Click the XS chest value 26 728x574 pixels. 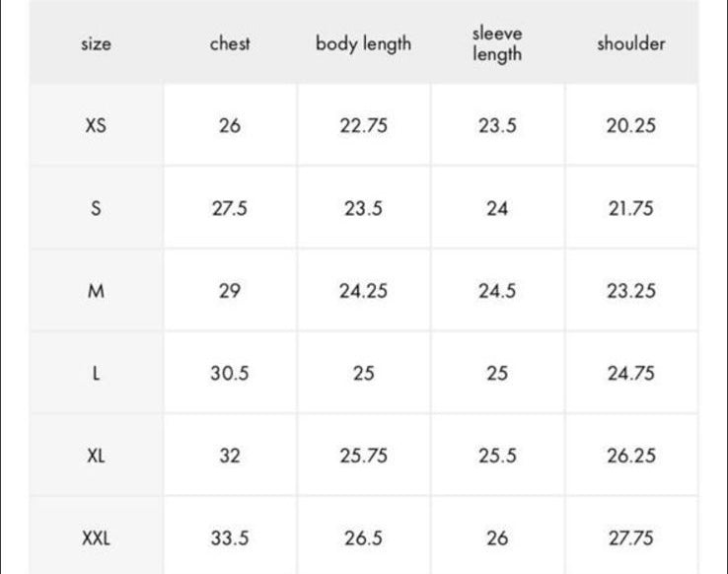(230, 126)
